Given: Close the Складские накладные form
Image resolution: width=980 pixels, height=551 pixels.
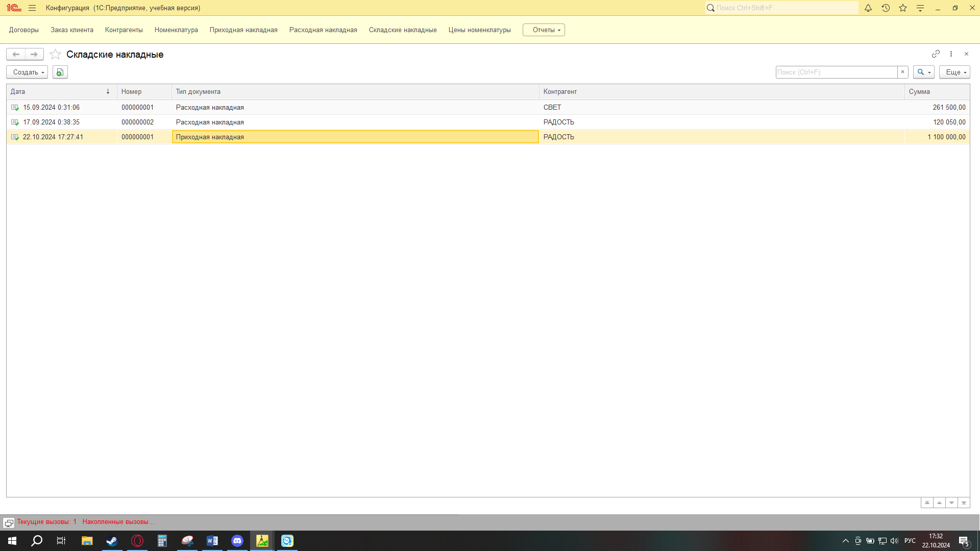Looking at the screenshot, I should pos(966,54).
